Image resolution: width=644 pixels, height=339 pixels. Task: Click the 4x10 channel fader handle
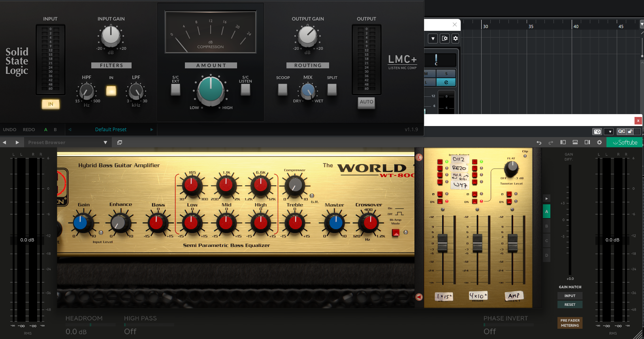pos(477,243)
